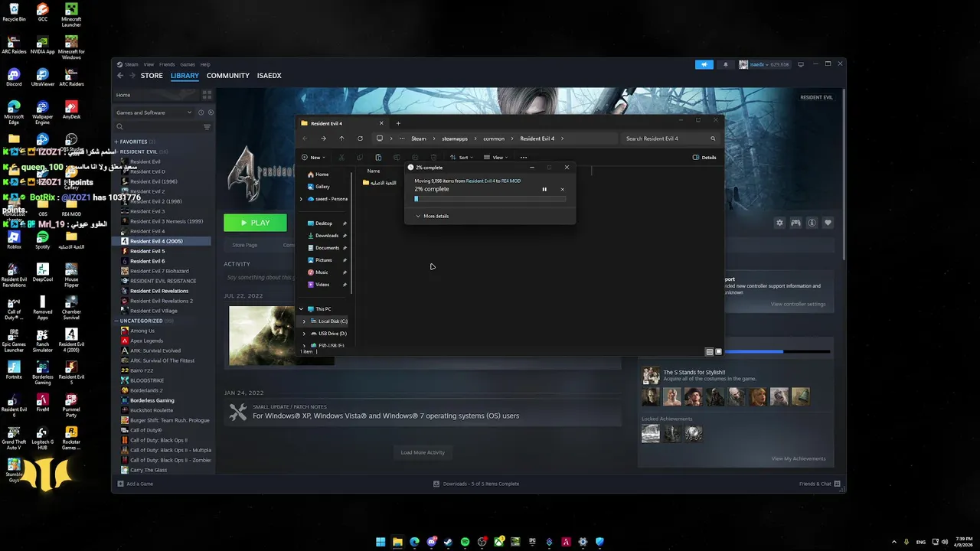
Task: Collapse the This PC tree node
Action: [301, 309]
